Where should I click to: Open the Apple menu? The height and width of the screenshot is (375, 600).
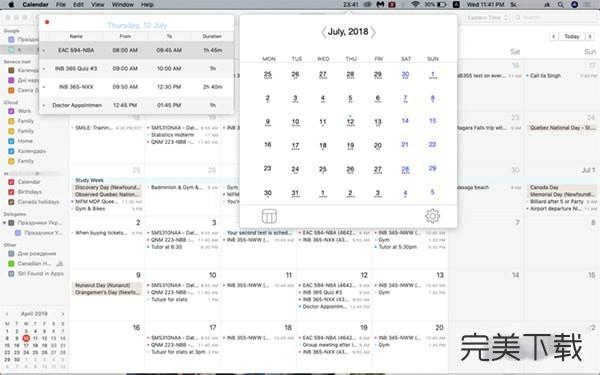coord(11,5)
